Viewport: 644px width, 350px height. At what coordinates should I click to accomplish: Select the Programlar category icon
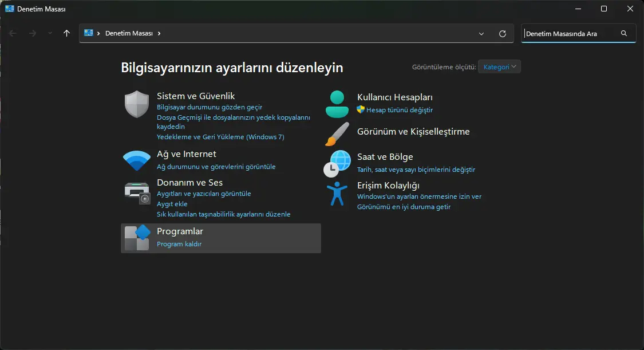pos(137,238)
